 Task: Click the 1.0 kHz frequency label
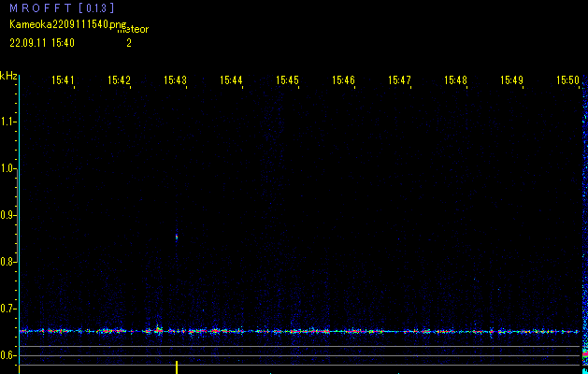(7, 168)
